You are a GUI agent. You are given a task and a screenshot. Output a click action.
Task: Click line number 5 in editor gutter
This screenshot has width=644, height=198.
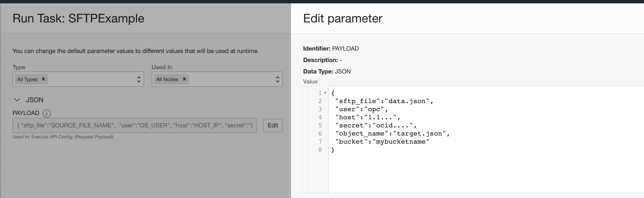[320, 125]
